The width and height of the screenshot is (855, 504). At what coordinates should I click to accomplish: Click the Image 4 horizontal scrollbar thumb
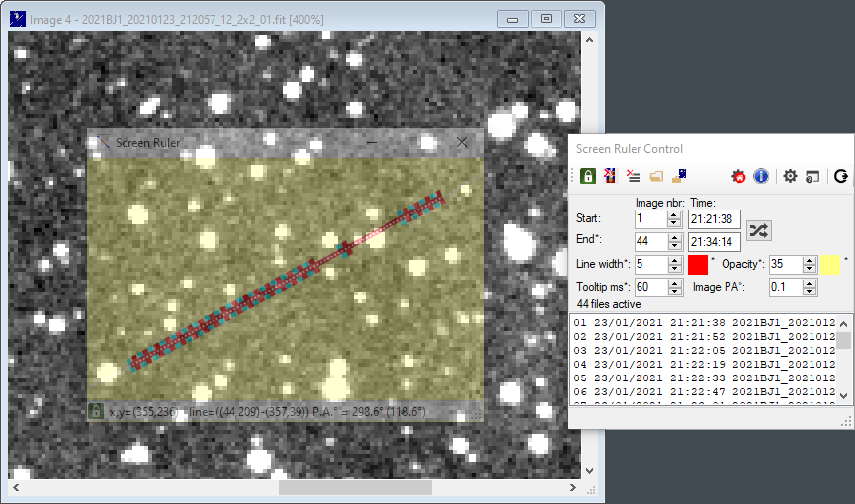click(355, 488)
